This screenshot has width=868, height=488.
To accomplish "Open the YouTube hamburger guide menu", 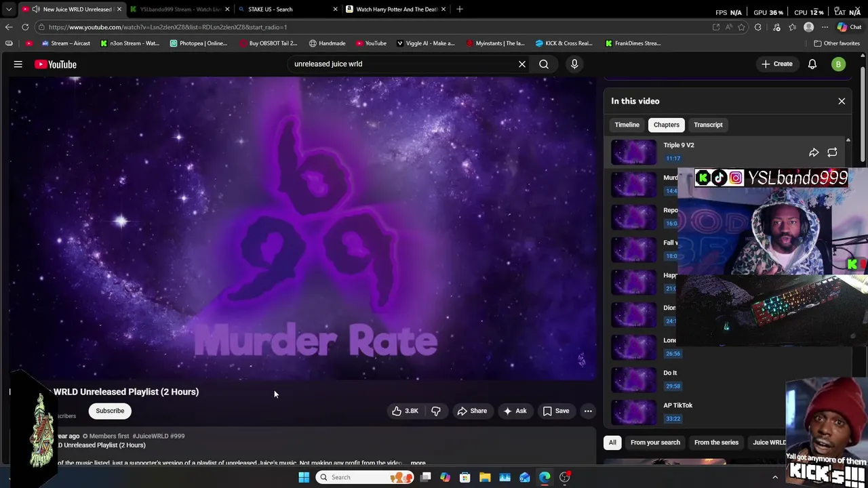I will [x=18, y=64].
